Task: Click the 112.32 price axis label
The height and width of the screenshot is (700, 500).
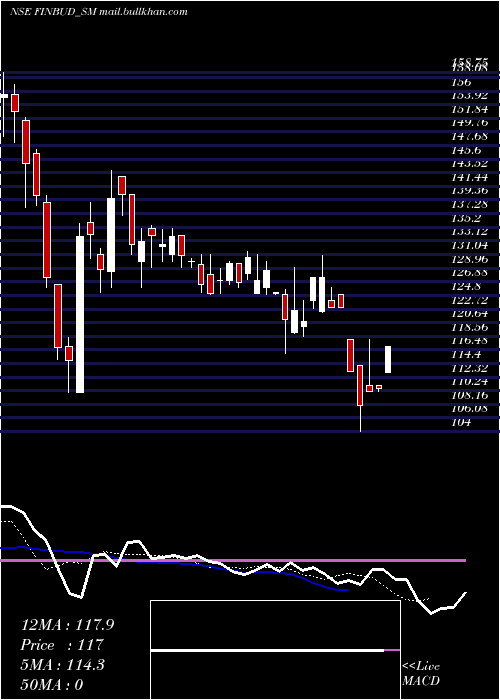Action: click(x=469, y=368)
